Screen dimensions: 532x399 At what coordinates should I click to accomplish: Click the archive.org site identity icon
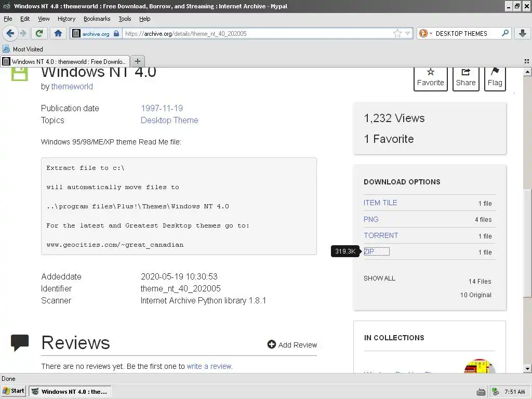76,33
